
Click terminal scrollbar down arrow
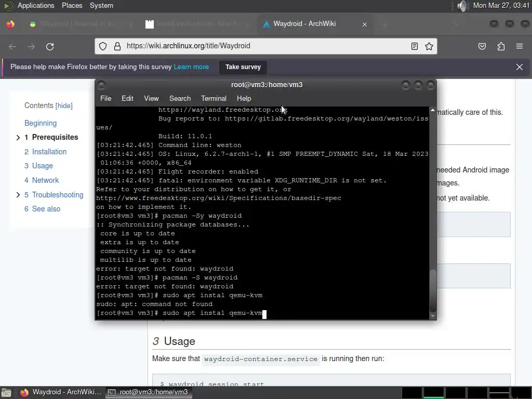[x=433, y=316]
